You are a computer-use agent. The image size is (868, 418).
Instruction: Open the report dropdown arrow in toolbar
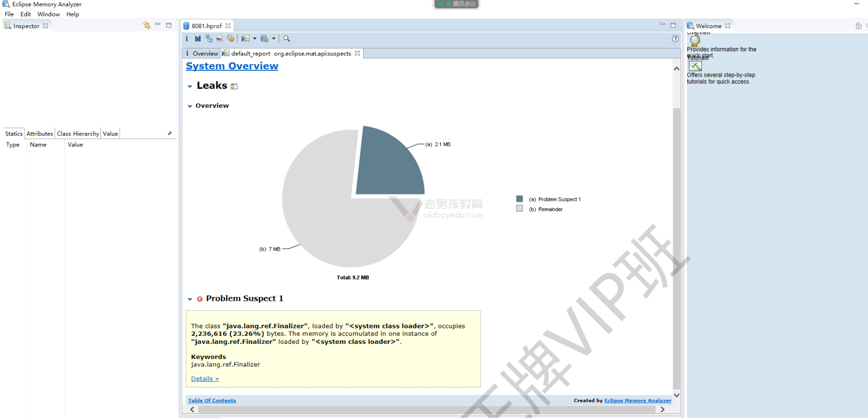coord(255,39)
